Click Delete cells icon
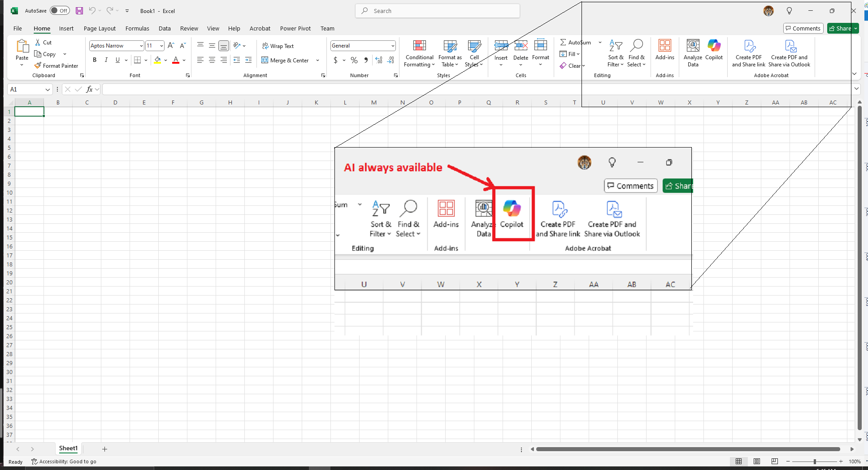This screenshot has height=470, width=868. (521, 45)
